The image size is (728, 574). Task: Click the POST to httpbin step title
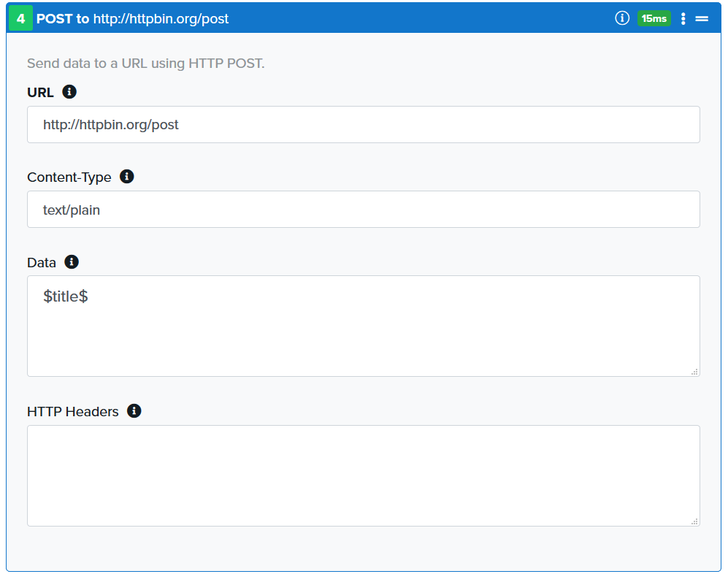[x=132, y=18]
